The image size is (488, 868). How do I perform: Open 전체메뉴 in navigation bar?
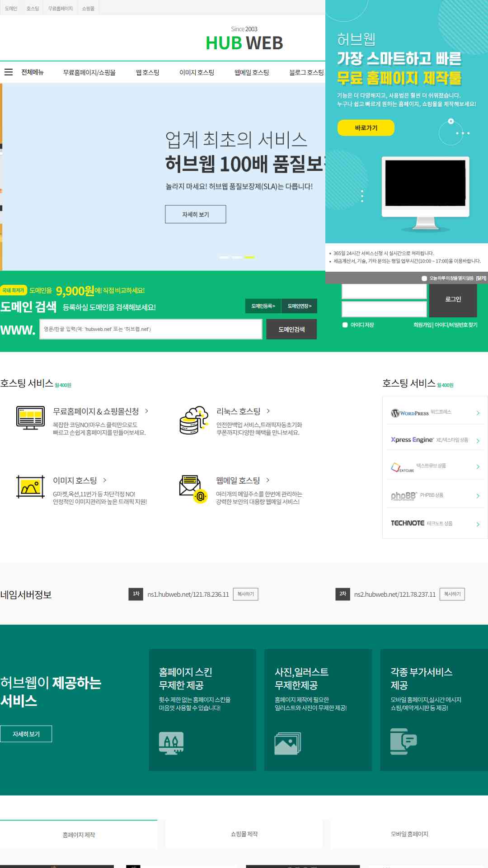click(33, 72)
